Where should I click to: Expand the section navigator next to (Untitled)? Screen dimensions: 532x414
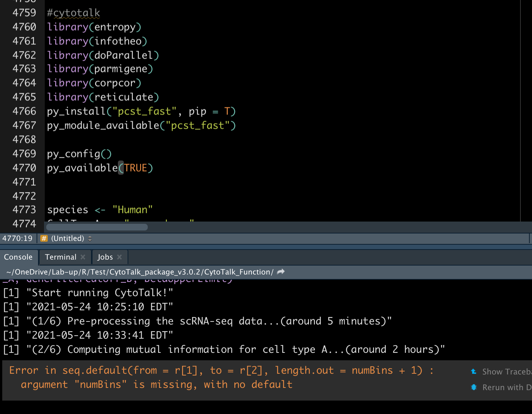[90, 238]
